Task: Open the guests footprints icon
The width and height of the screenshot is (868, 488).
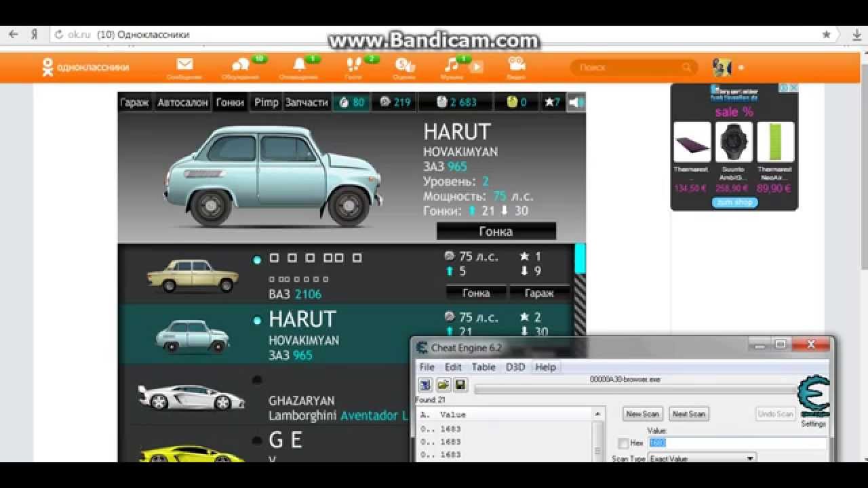Action: point(353,65)
